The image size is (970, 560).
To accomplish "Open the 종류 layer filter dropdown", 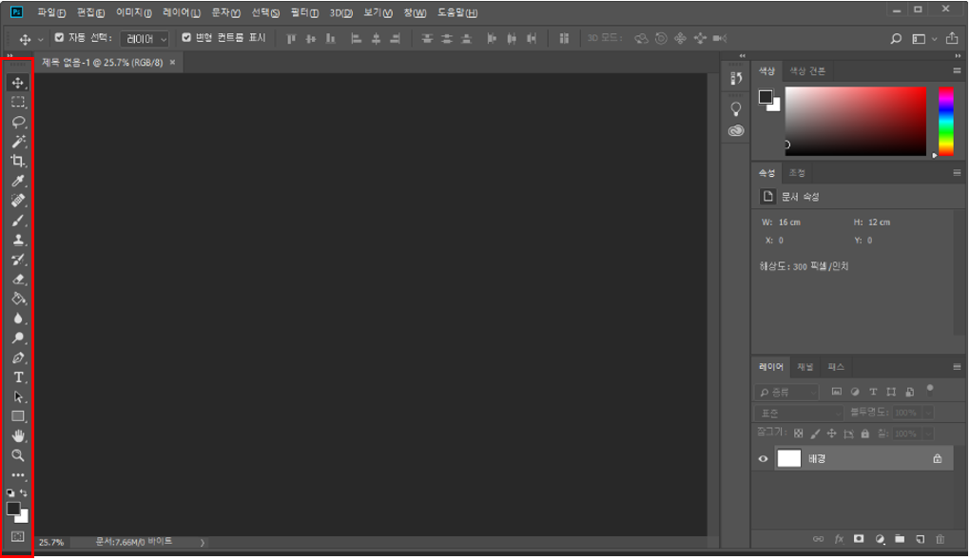I will [x=786, y=393].
